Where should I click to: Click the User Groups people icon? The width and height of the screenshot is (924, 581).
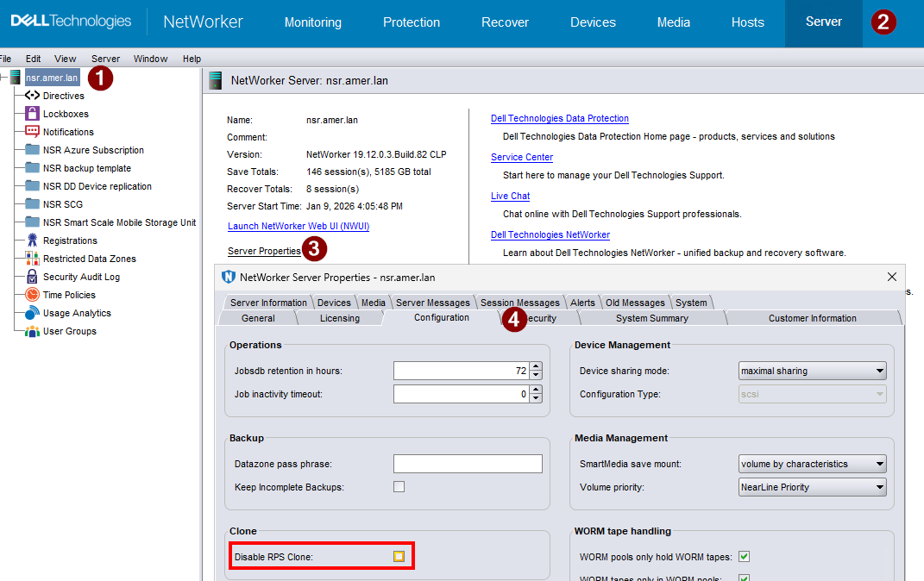[32, 331]
